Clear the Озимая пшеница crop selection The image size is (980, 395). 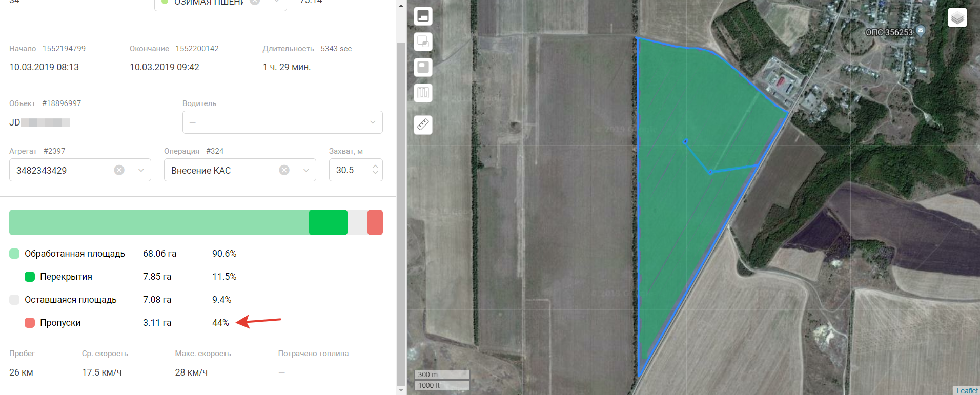254,2
